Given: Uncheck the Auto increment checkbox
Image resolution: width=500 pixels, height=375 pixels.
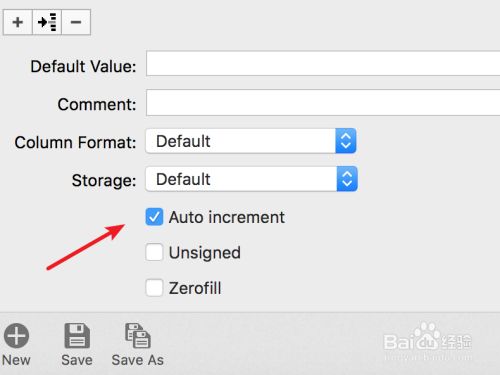Looking at the screenshot, I should tap(154, 217).
